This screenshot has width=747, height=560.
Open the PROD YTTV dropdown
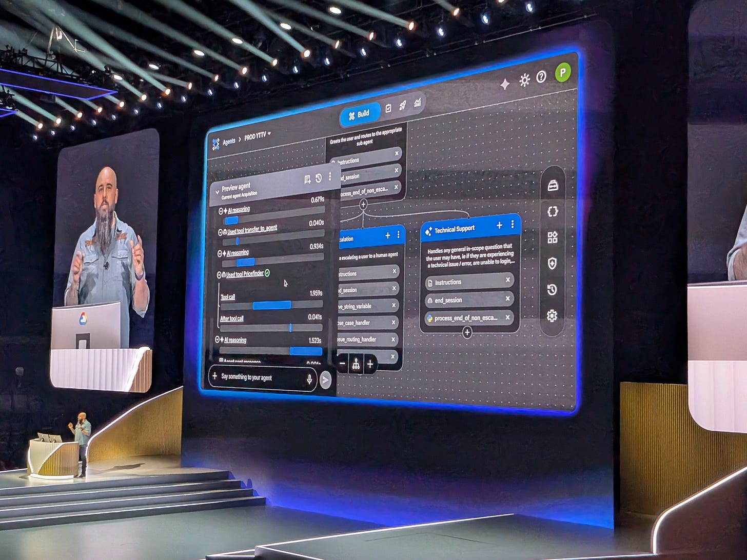pyautogui.click(x=258, y=136)
